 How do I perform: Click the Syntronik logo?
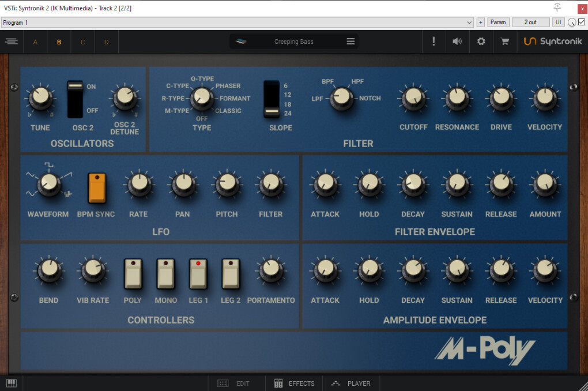pyautogui.click(x=553, y=42)
